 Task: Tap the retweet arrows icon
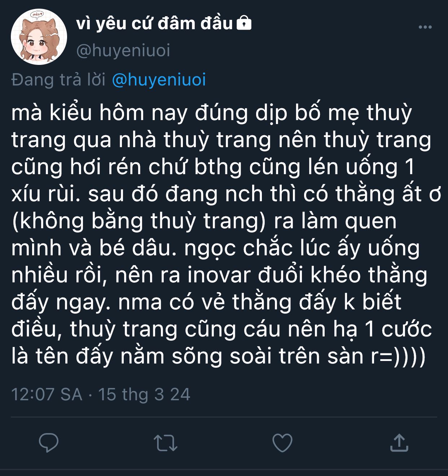(x=166, y=443)
